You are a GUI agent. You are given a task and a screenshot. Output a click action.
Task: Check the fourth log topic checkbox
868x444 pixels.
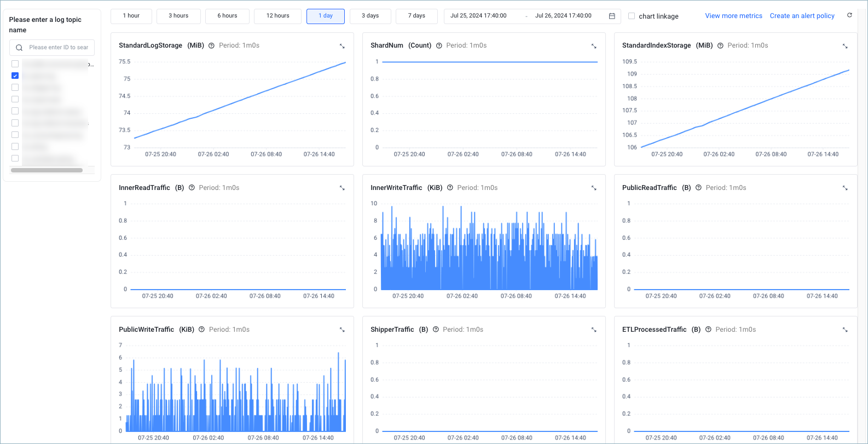[15, 99]
